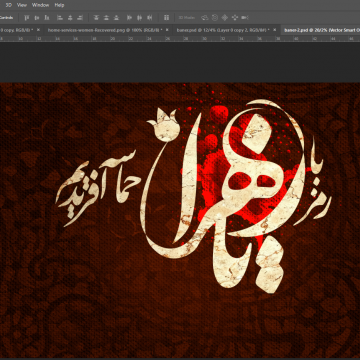
Task: Click Align left edges icon
Action: coord(60,17)
